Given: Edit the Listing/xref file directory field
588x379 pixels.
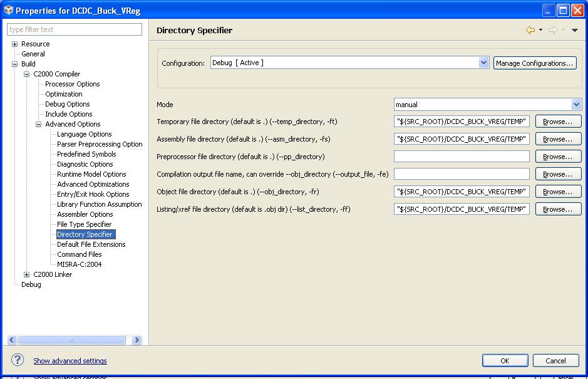Looking at the screenshot, I should 462,209.
